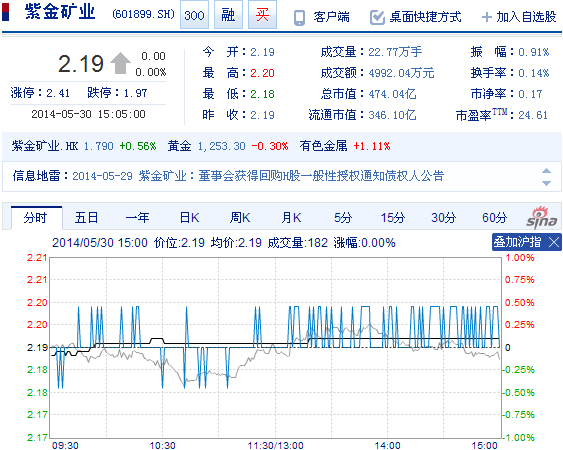Image resolution: width=563 pixels, height=450 pixels.
Task: Click the chart's 10:30 time axis label
Action: click(162, 445)
